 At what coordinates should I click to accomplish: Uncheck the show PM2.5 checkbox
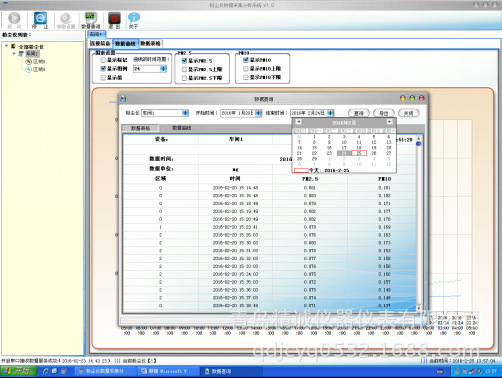tap(184, 61)
